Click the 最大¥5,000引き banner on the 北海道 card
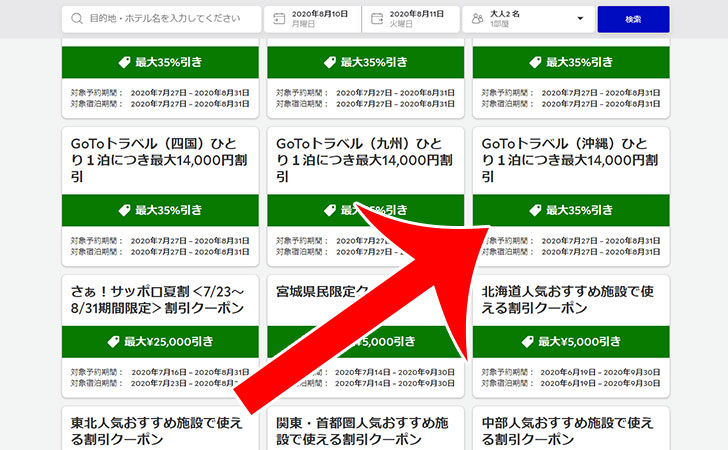This screenshot has width=728, height=450. coord(571,342)
